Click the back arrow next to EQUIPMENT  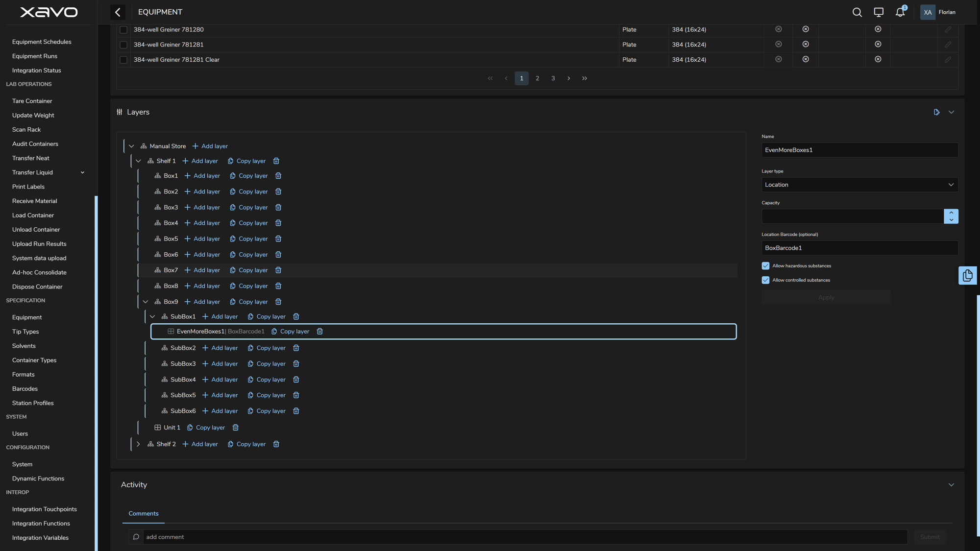(x=118, y=12)
